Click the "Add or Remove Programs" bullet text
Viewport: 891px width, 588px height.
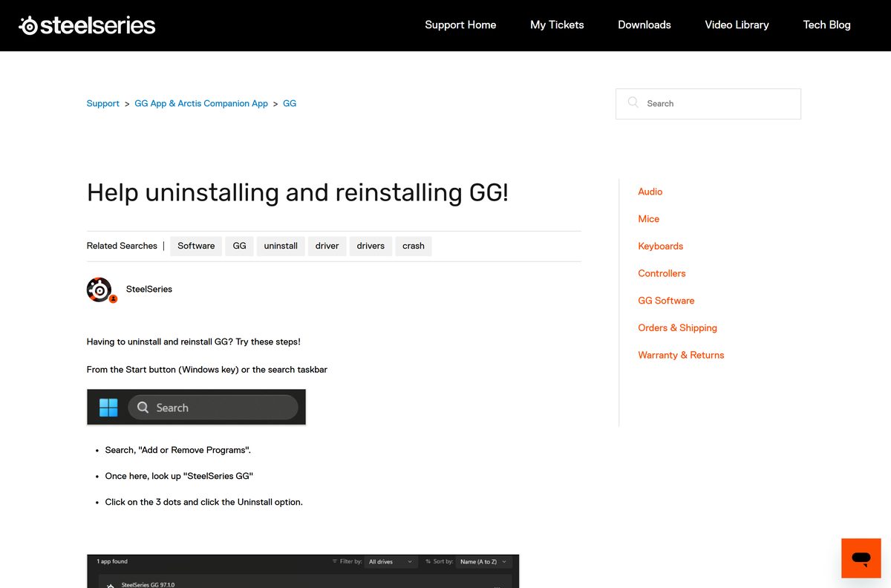(178, 450)
